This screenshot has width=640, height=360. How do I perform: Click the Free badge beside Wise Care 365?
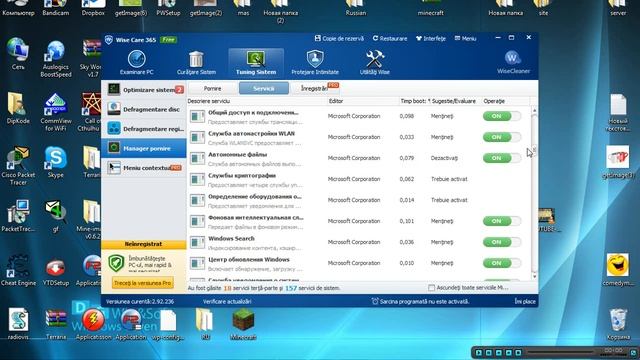pos(168,40)
